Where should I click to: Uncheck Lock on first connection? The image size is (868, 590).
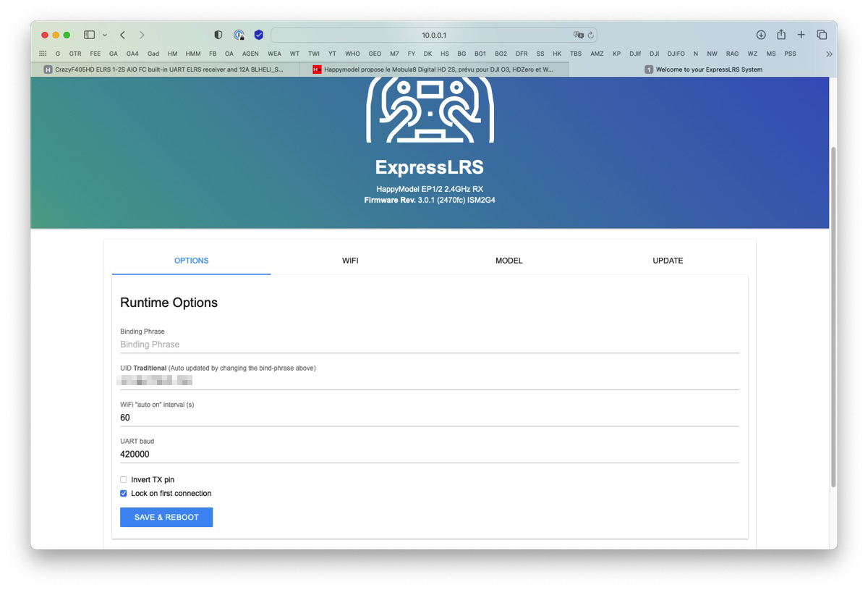tap(124, 494)
